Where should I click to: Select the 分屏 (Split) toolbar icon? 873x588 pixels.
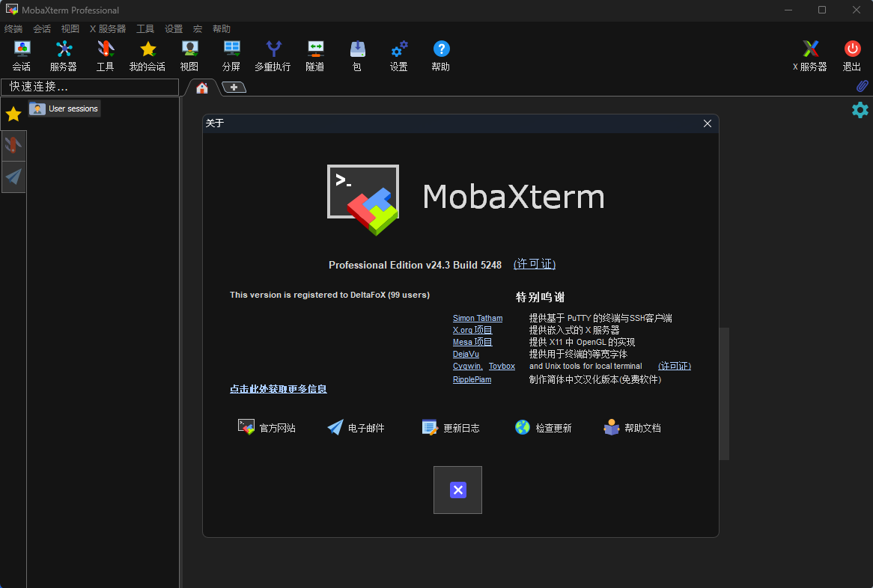231,56
